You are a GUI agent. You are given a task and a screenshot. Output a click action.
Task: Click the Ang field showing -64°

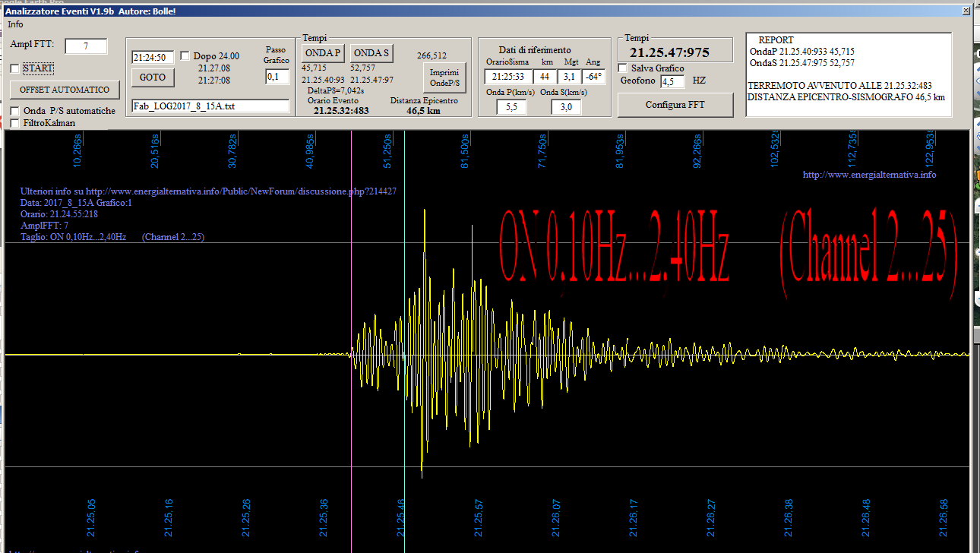coord(594,77)
